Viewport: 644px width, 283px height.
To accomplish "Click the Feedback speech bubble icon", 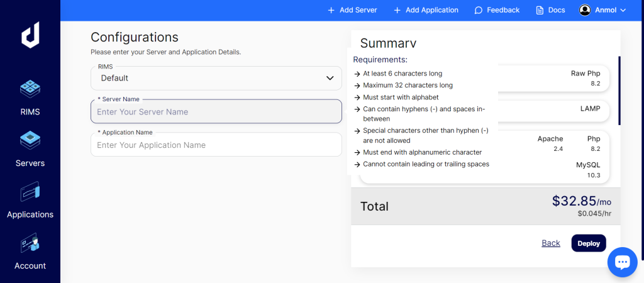I will (479, 10).
